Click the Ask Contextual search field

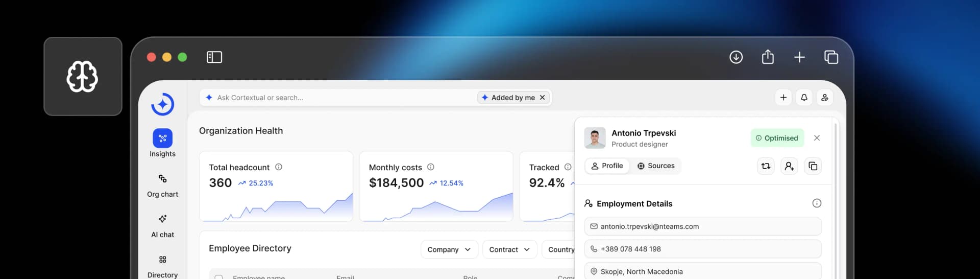pos(376,98)
